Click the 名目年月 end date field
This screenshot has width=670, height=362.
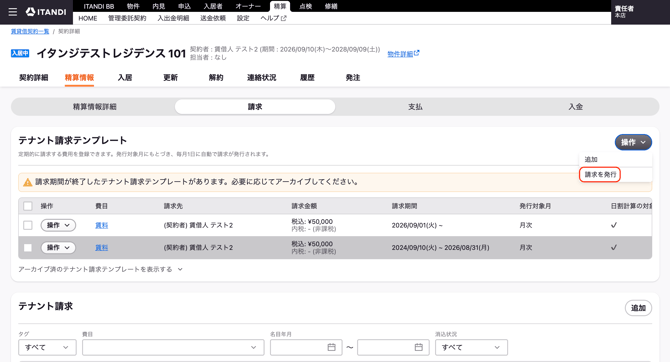pos(393,347)
